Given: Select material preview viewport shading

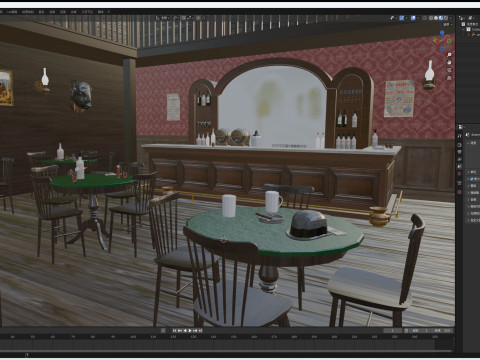Looking at the screenshot, I should tap(441, 18).
